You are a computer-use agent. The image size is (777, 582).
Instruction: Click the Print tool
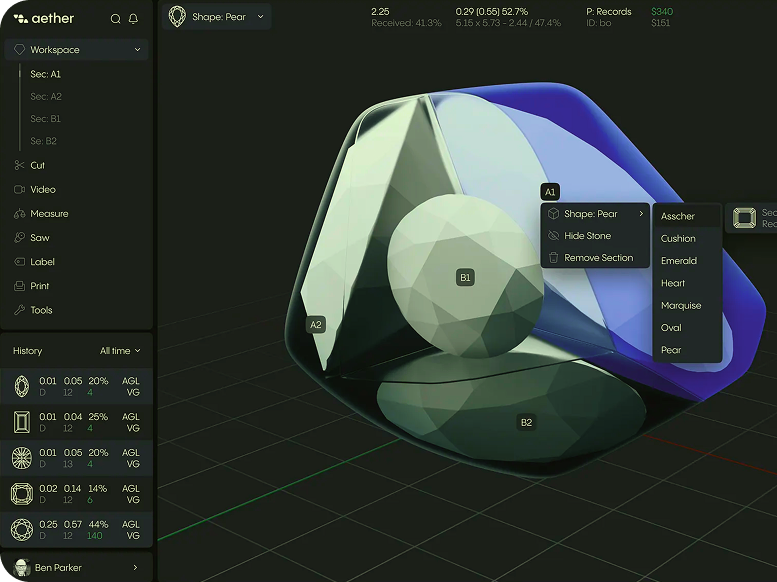pos(39,286)
